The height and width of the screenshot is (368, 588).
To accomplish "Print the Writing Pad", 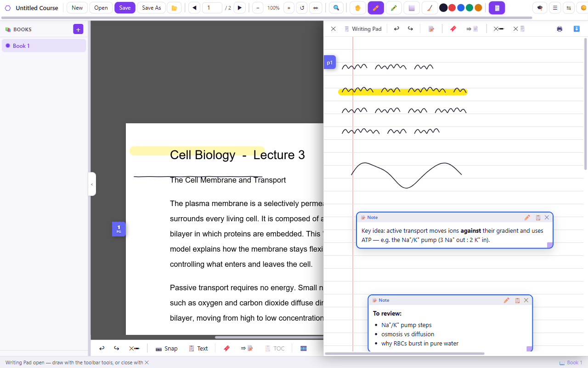I will [560, 29].
